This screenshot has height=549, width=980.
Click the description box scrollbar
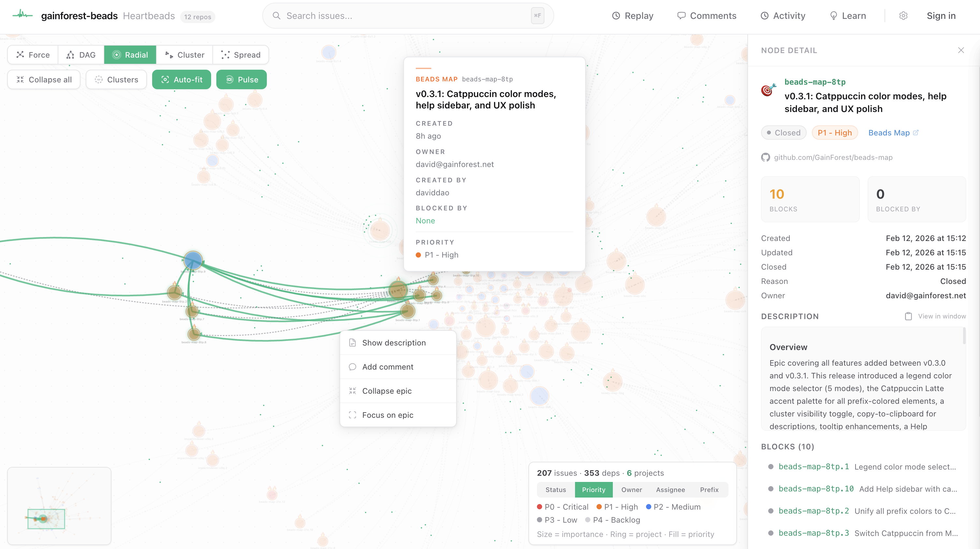pyautogui.click(x=964, y=336)
